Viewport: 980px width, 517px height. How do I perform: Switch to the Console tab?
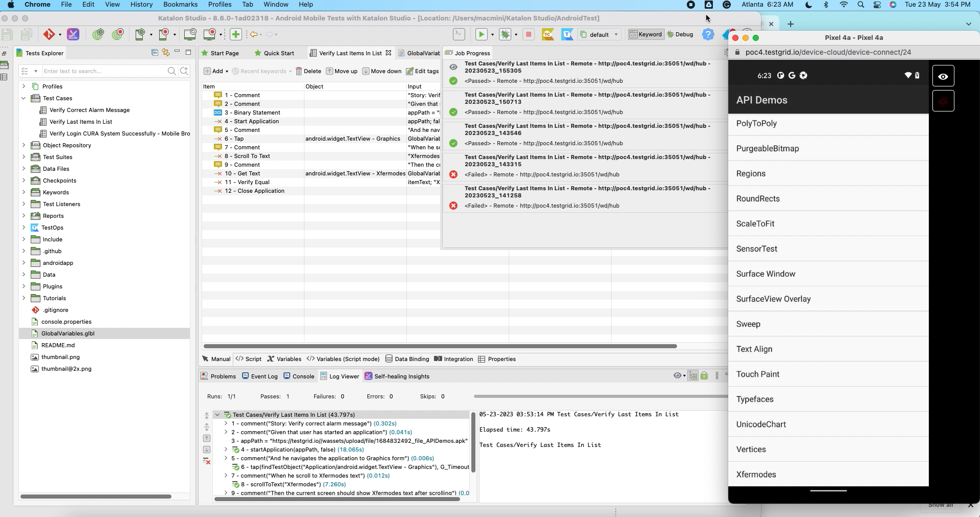299,376
